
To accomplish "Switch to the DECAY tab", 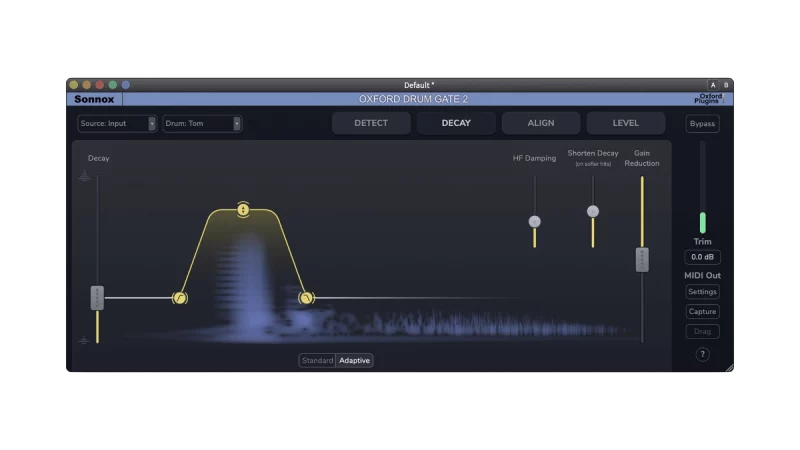I will point(456,123).
